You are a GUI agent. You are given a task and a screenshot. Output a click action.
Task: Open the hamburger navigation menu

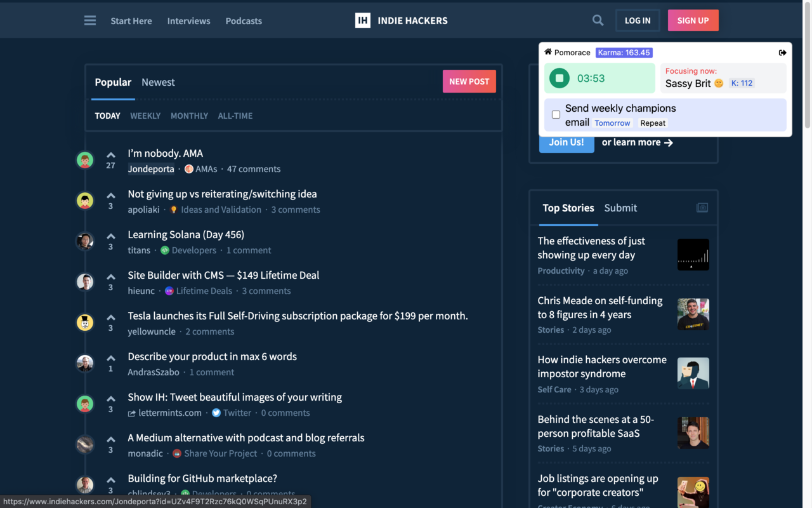pos(90,20)
